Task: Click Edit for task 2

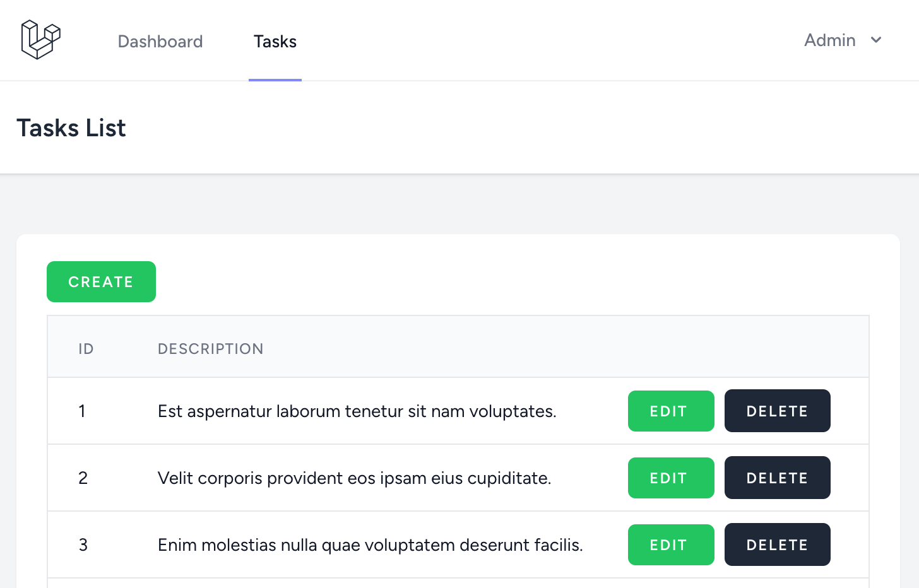Action: pyautogui.click(x=670, y=478)
